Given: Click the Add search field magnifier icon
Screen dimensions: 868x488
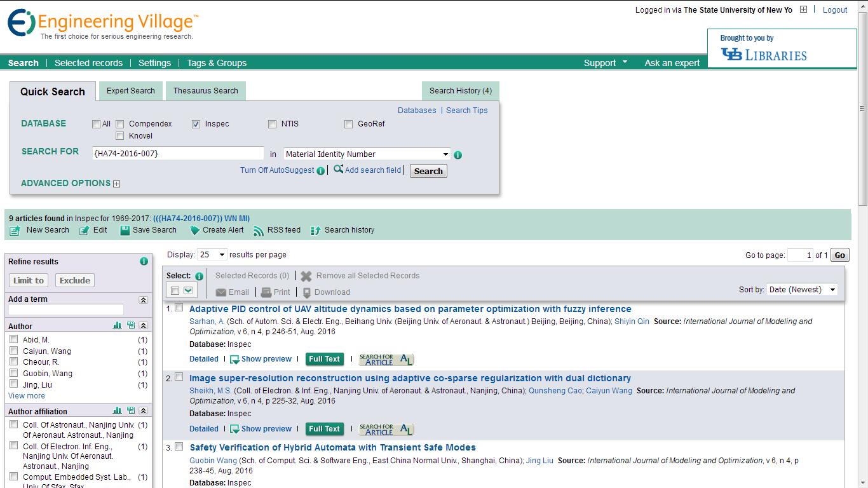Looking at the screenshot, I should (x=338, y=169).
